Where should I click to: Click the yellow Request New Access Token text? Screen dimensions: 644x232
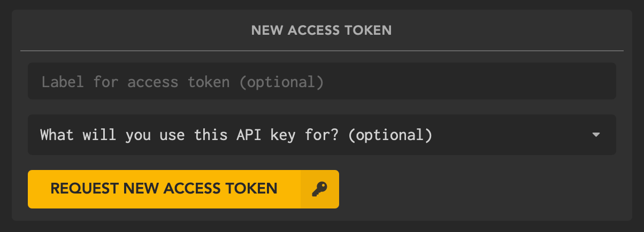164,188
